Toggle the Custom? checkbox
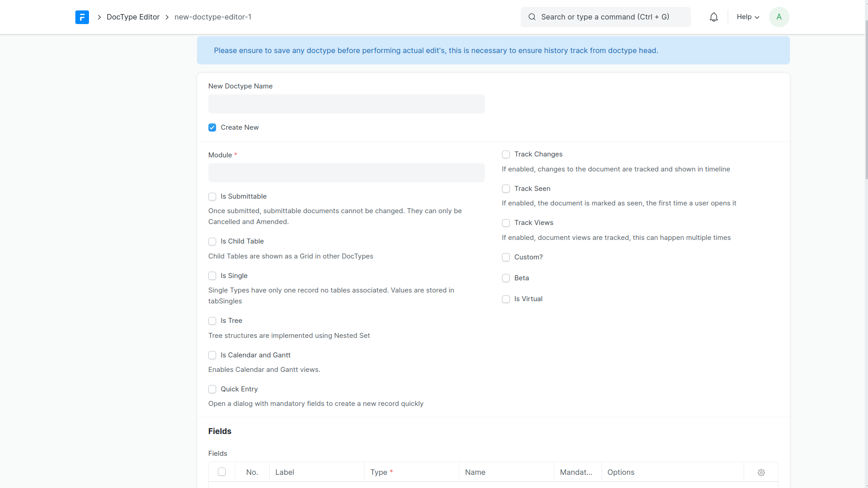Screen dimensions: 868x488 [506, 258]
